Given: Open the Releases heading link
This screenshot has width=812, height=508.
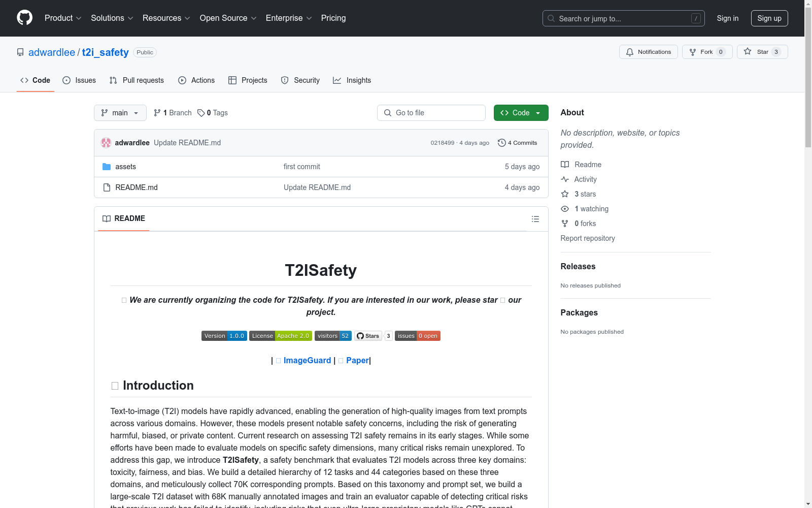Looking at the screenshot, I should [578, 266].
